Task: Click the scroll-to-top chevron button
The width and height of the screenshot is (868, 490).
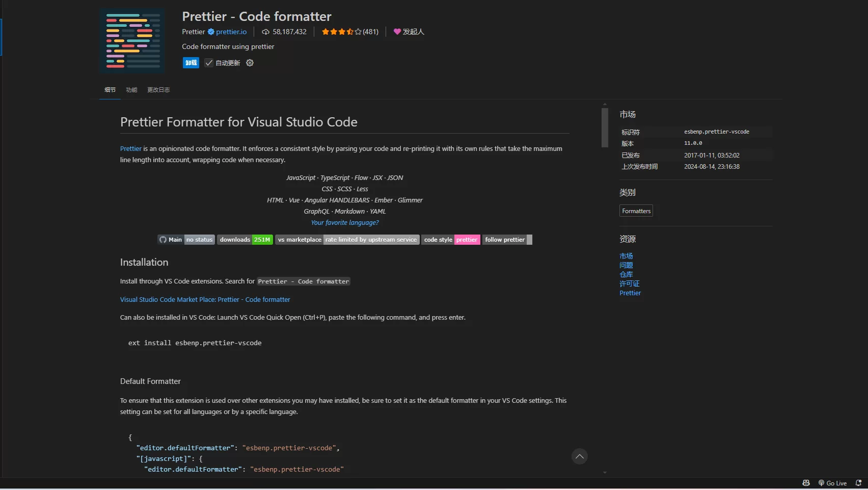Action: [580, 456]
